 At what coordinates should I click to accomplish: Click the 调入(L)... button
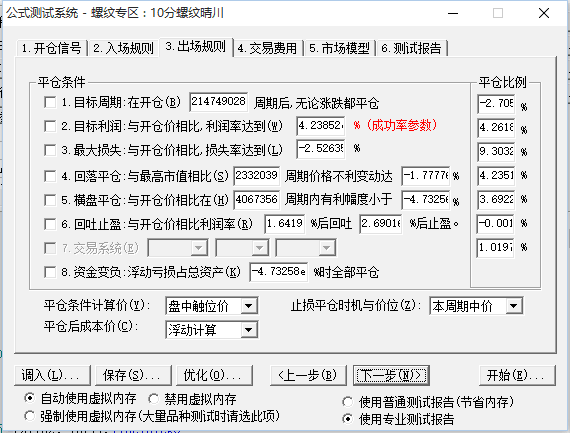(52, 375)
